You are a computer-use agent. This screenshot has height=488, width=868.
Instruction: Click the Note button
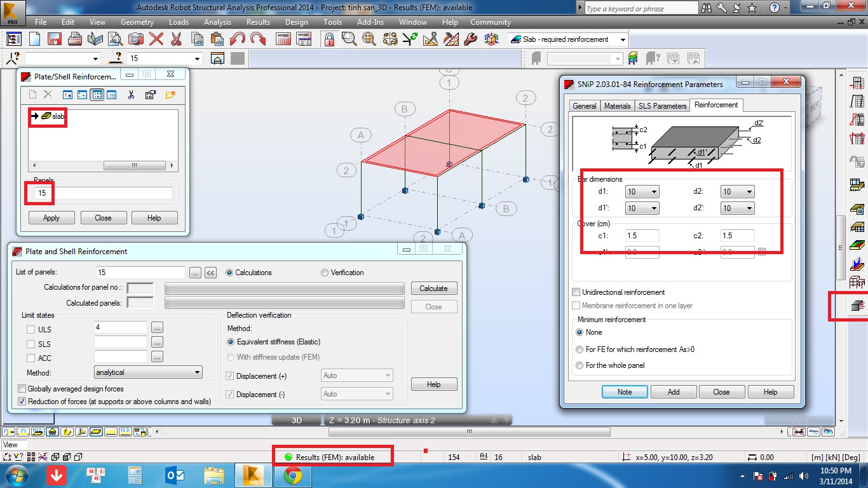pyautogui.click(x=625, y=392)
